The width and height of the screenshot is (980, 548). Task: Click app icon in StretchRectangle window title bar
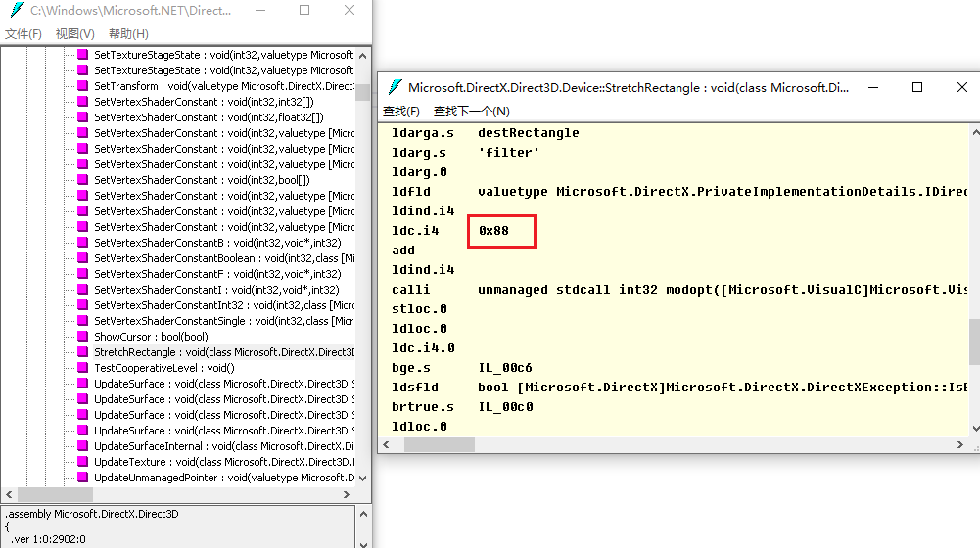pyautogui.click(x=395, y=87)
